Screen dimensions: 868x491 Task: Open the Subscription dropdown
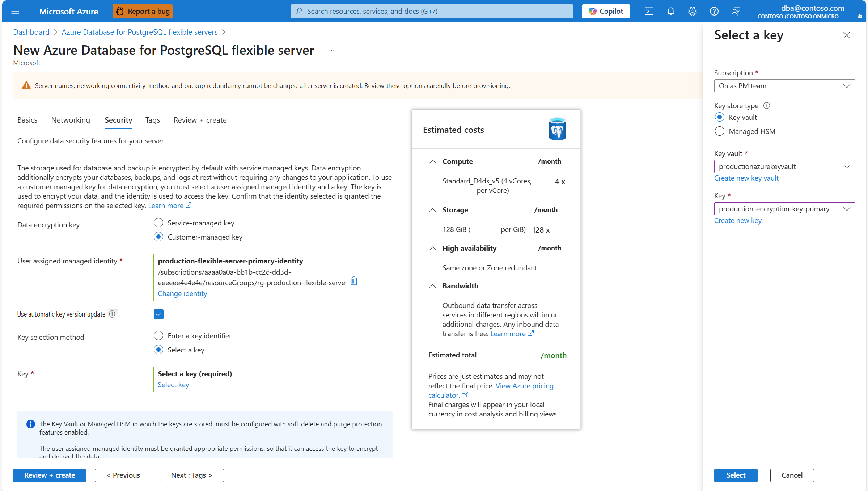(x=784, y=86)
